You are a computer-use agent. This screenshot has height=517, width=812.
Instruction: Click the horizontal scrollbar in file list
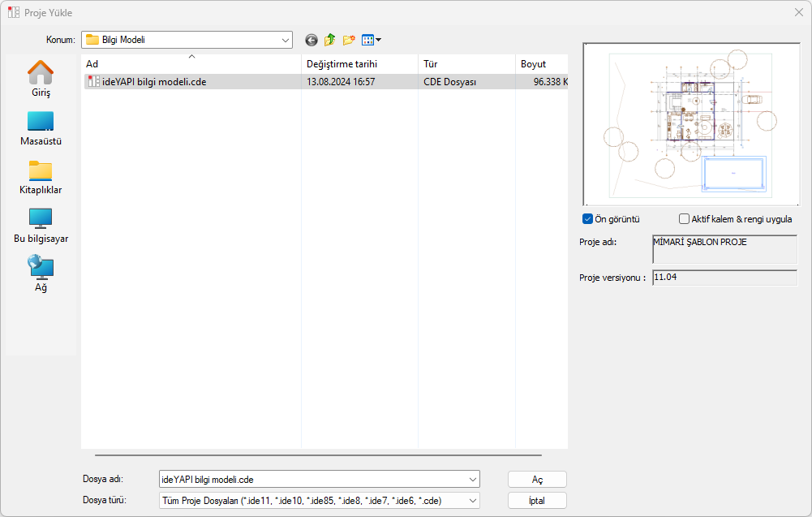[x=318, y=455]
